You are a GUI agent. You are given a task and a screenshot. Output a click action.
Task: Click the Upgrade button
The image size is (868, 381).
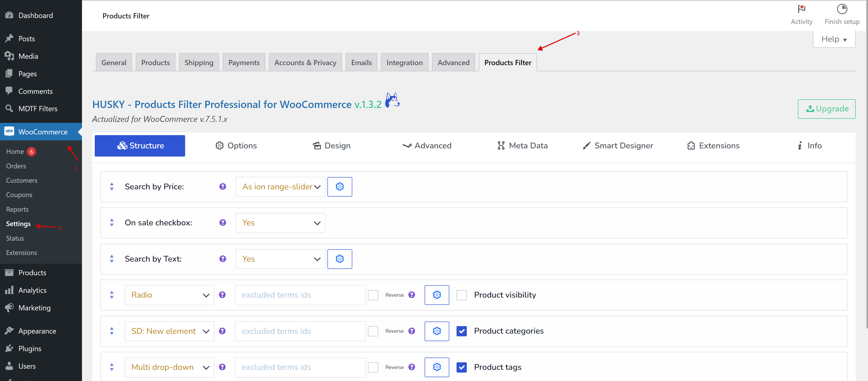[x=826, y=109]
